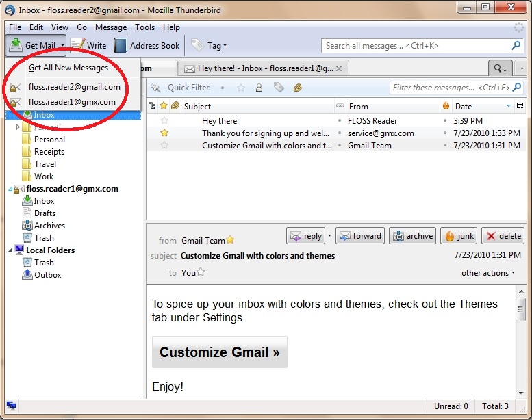Mark message as junk
This screenshot has height=420, width=532.
[459, 236]
